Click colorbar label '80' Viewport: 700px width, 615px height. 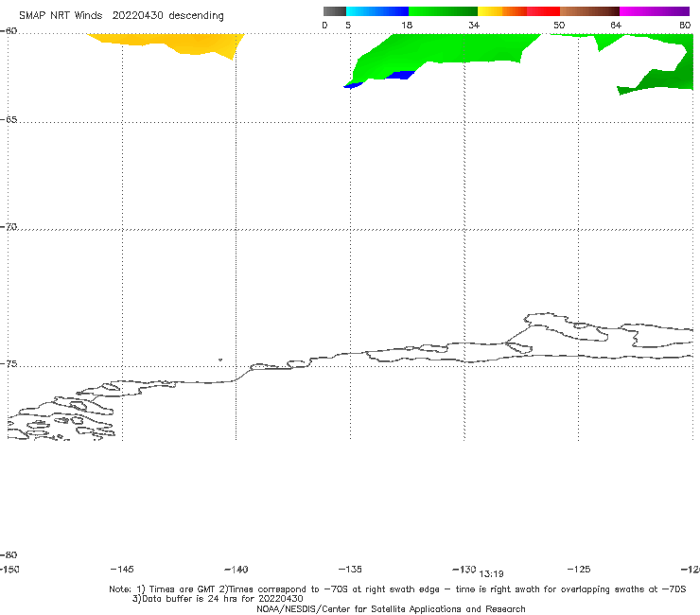tap(685, 25)
